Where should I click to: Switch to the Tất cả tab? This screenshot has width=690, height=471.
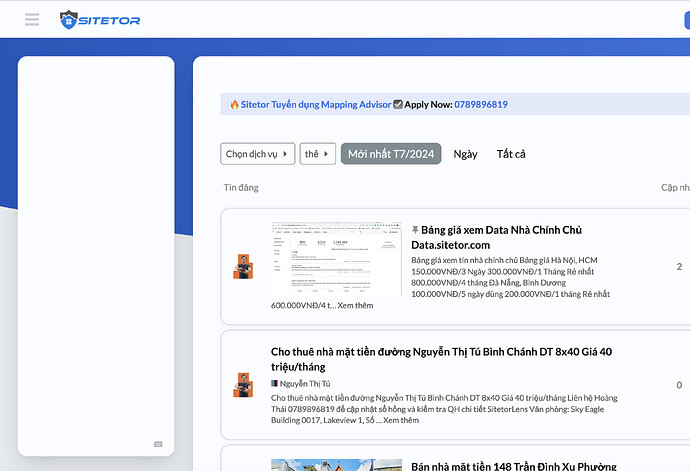click(511, 154)
